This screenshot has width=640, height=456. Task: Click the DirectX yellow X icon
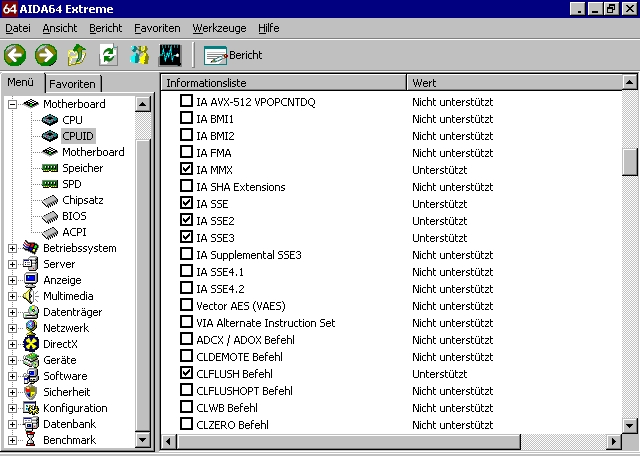[31, 344]
